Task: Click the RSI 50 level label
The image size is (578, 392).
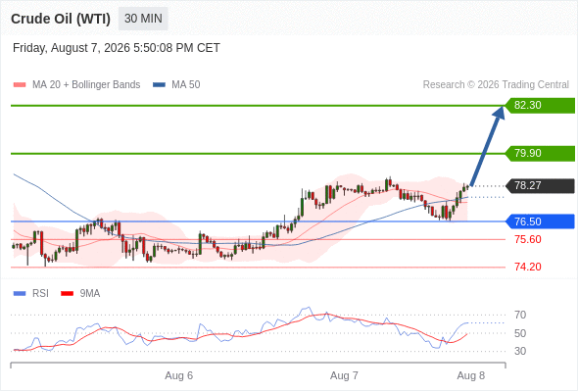Action: pos(520,333)
